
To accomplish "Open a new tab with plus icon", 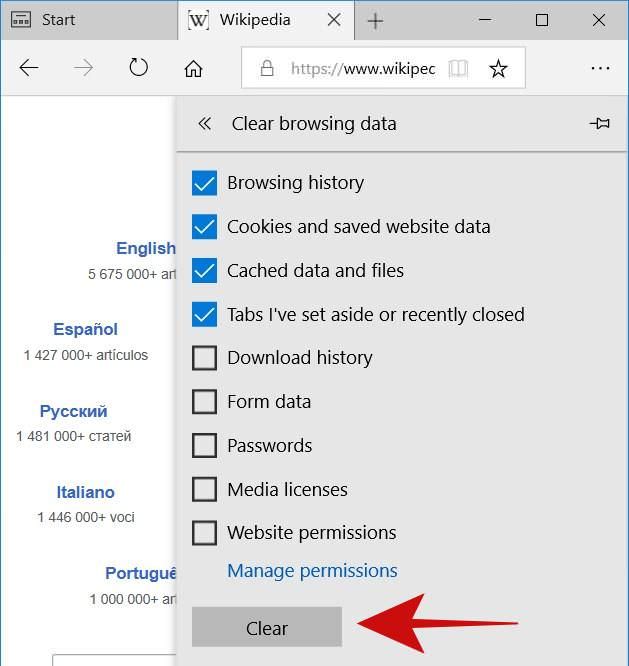I will coord(375,21).
